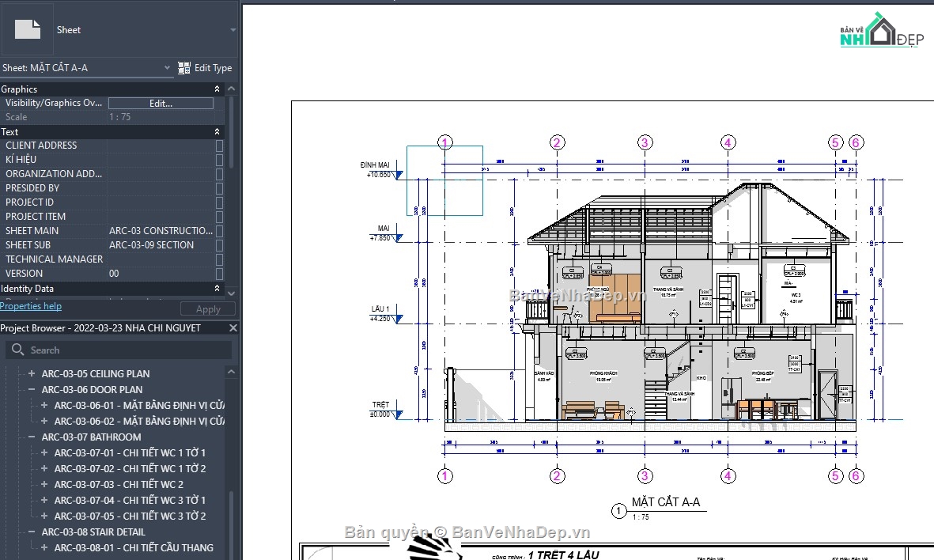Toggle the small box beside SHEET SUB
The height and width of the screenshot is (560, 934).
pos(219,245)
